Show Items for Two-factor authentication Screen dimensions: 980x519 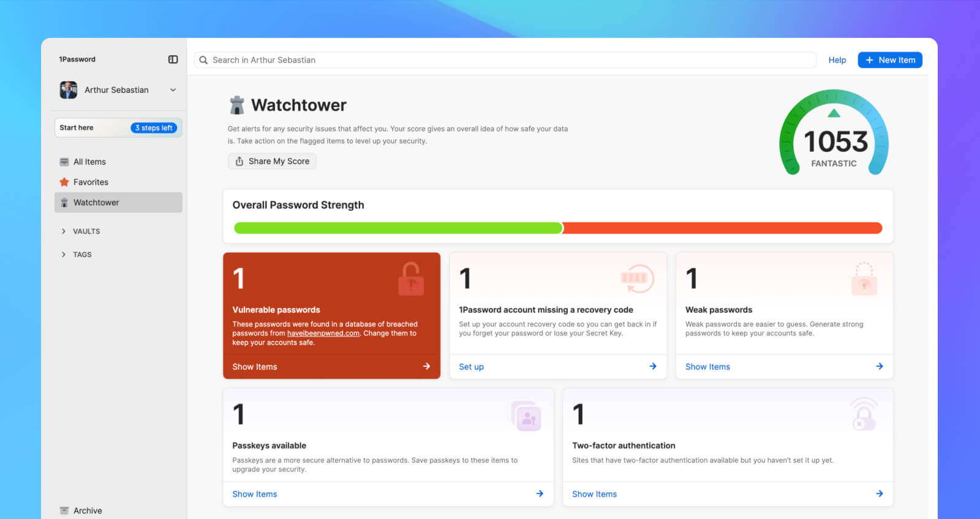[594, 494]
